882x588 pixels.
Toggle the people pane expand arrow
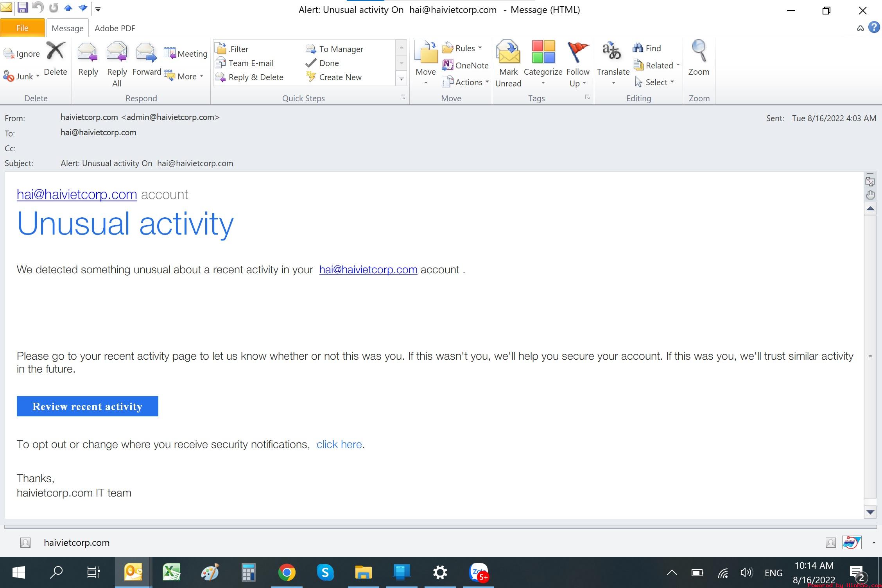pyautogui.click(x=873, y=543)
